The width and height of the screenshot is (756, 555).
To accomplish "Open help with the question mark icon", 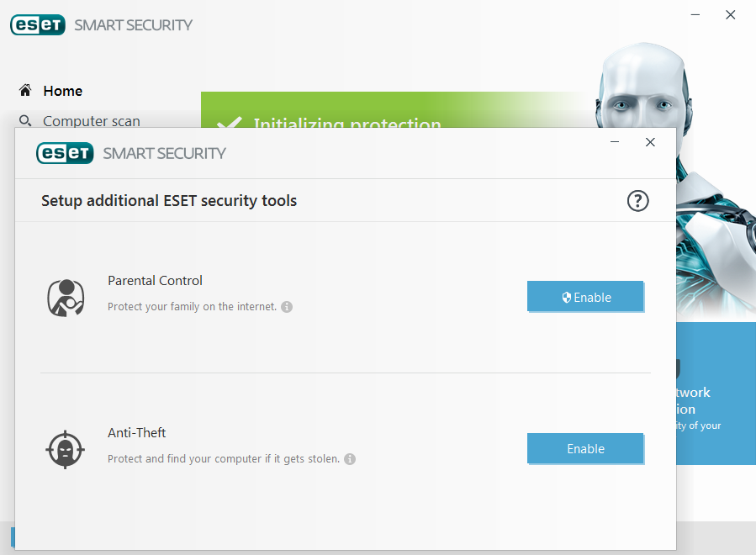I will 638,201.
